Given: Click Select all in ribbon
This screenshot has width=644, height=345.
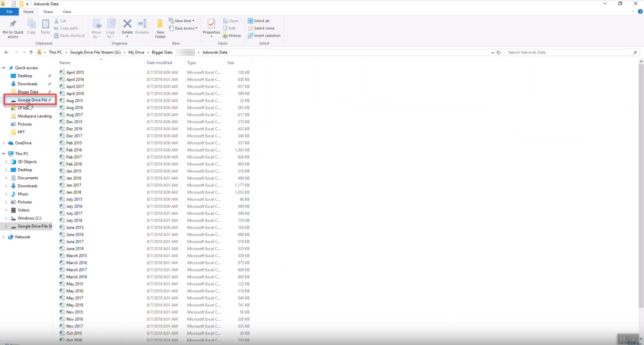Looking at the screenshot, I should coord(259,21).
